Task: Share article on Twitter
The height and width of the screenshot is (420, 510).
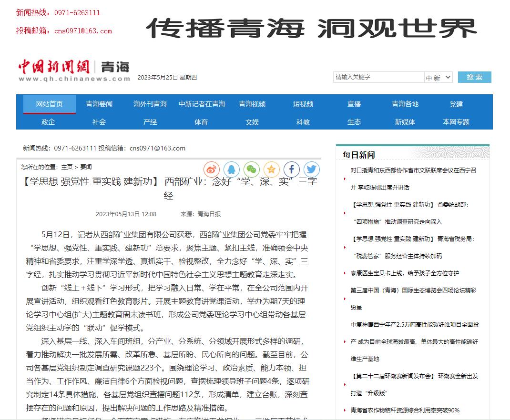Action: point(312,169)
